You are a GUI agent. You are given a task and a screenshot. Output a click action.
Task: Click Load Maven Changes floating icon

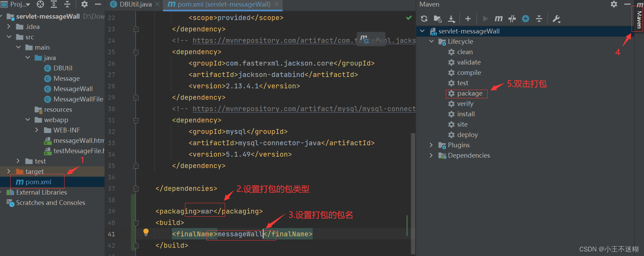(365, 38)
